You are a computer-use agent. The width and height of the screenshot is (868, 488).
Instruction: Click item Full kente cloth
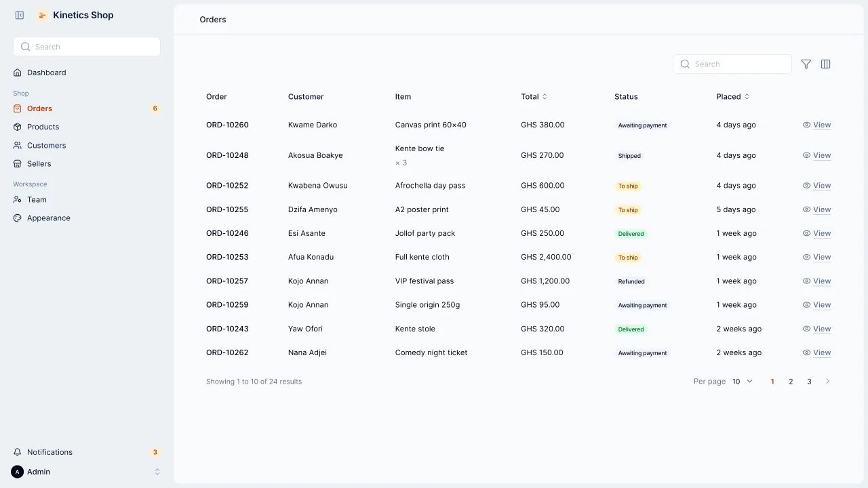click(x=422, y=257)
